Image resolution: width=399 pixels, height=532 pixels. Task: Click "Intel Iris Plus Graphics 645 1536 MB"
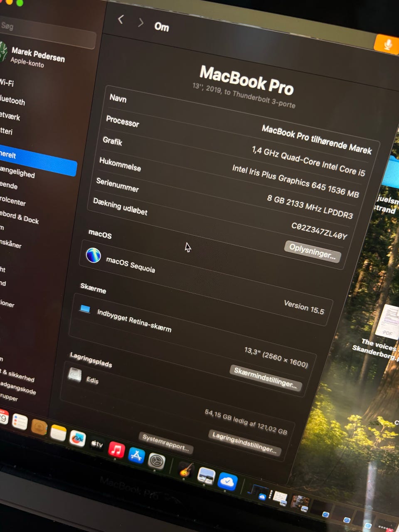[296, 181]
